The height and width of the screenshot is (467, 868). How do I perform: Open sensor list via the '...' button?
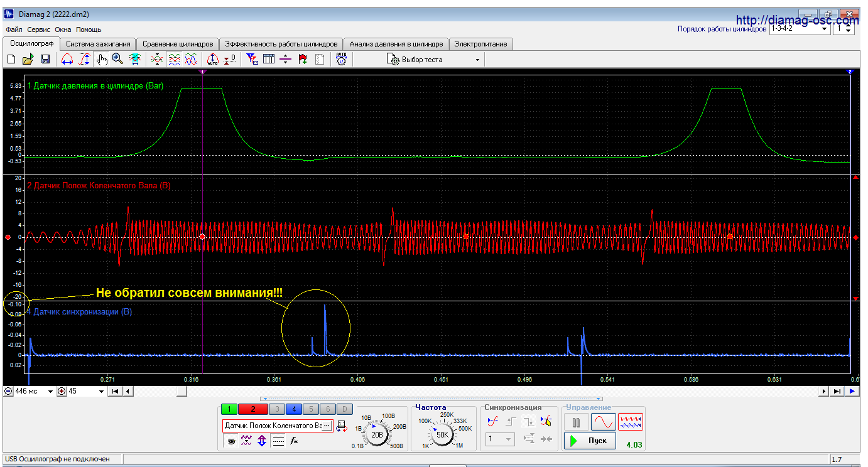click(327, 426)
